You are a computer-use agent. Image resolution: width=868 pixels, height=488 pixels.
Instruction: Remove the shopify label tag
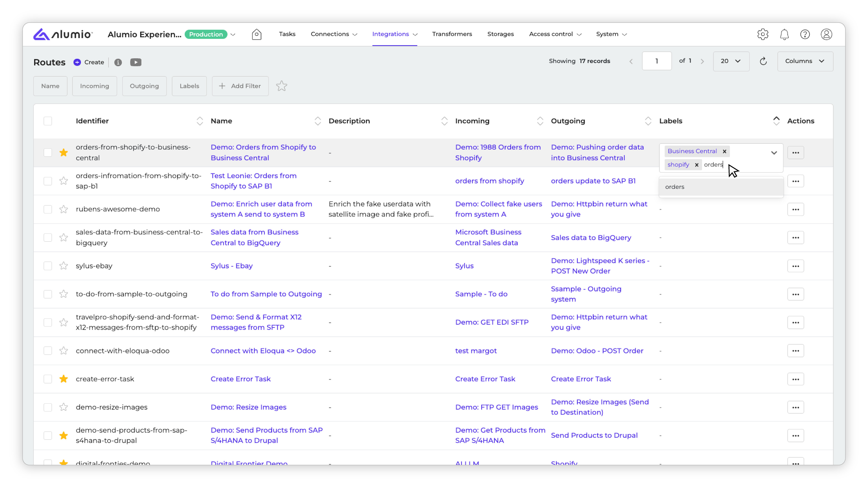(x=696, y=165)
